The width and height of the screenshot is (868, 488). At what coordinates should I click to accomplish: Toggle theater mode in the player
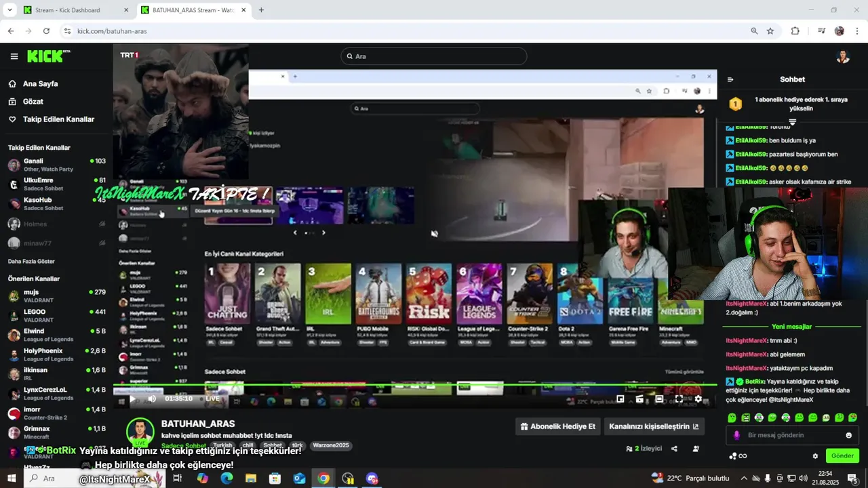(x=659, y=399)
